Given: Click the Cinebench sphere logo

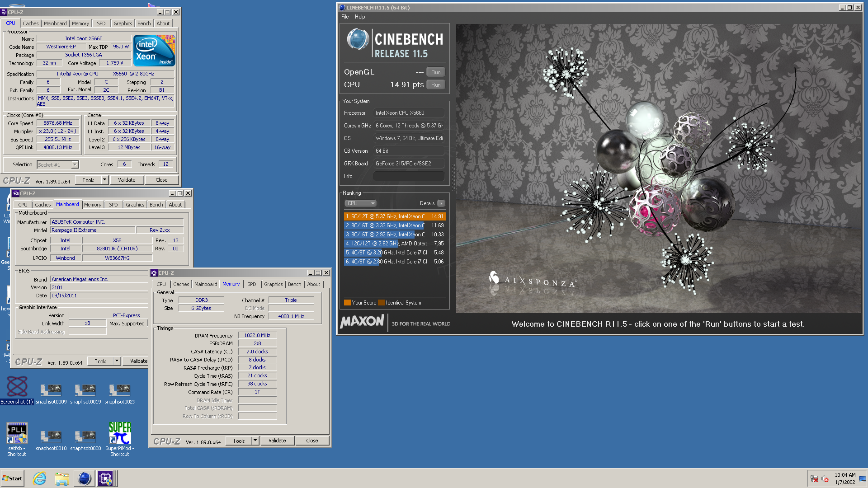Looking at the screenshot, I should (x=358, y=39).
